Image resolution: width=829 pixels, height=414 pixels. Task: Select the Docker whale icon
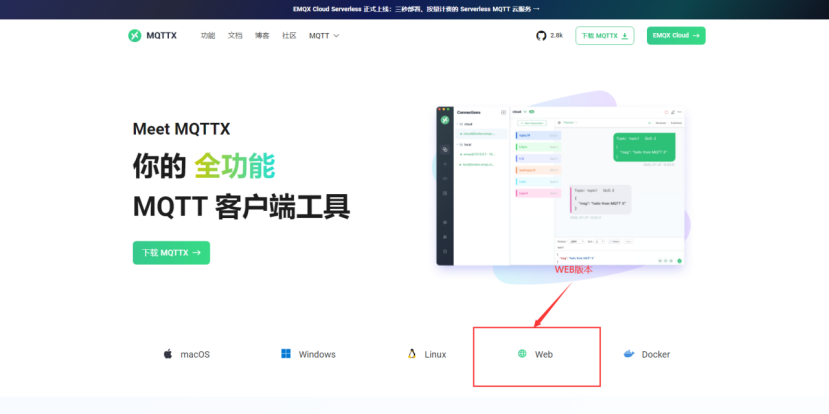tap(629, 354)
